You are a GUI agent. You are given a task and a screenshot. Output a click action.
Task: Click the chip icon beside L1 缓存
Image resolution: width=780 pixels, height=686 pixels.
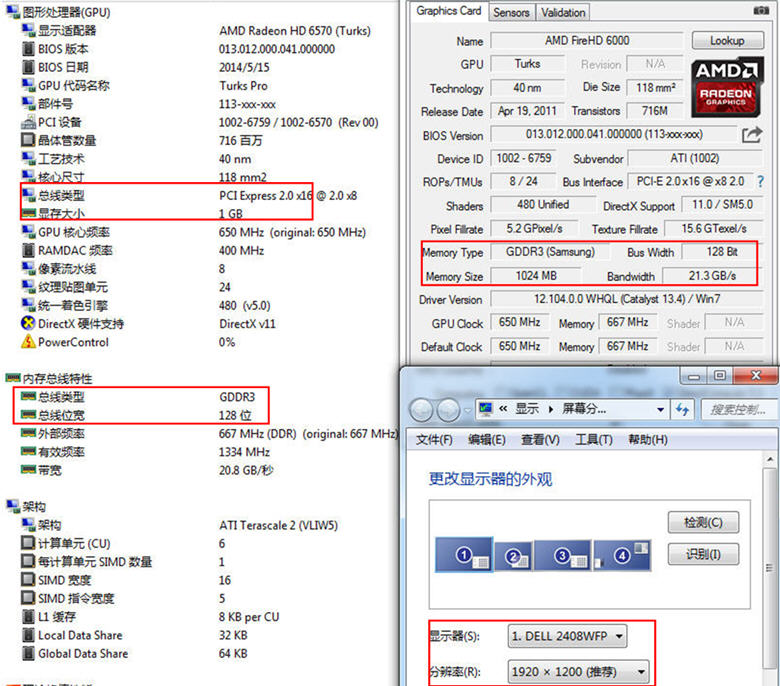[x=29, y=617]
